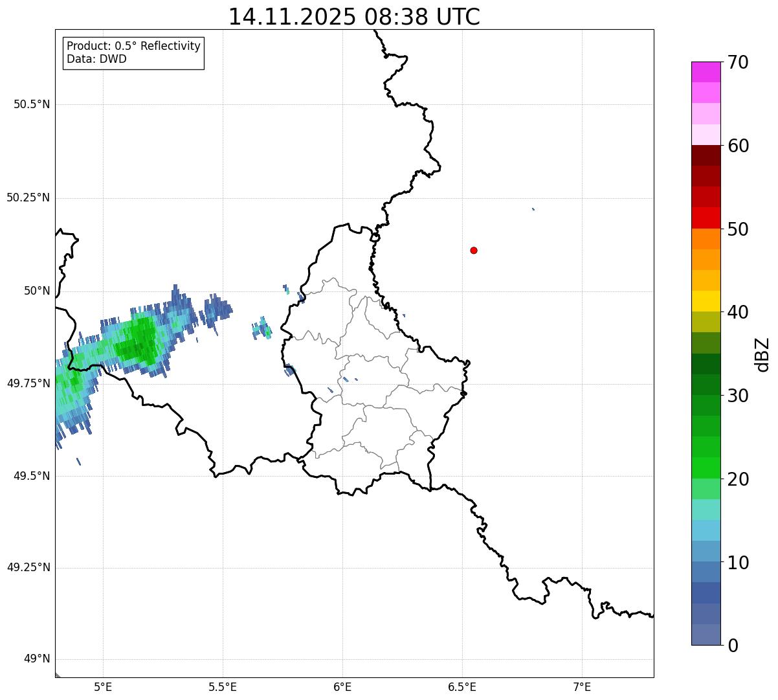The image size is (778, 700).
Task: Select the 'Data: DWD' text
Action: pos(96,59)
